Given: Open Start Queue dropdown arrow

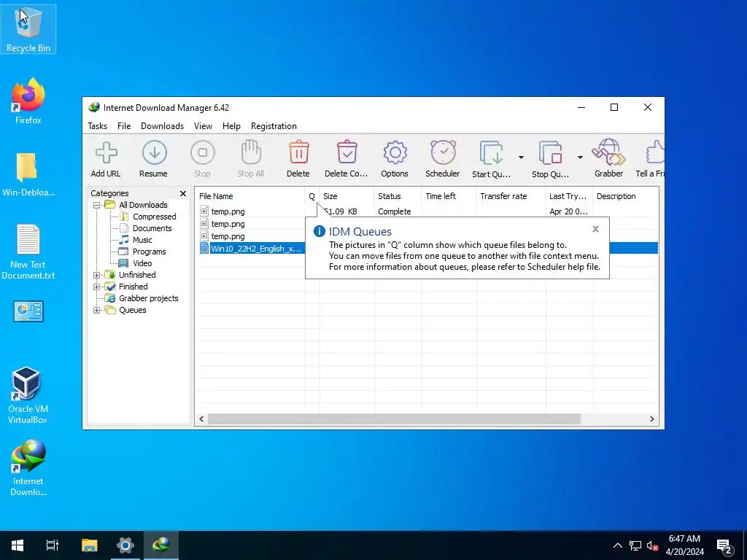Looking at the screenshot, I should pos(521,157).
